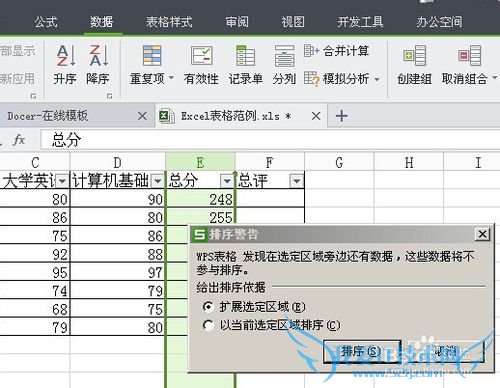Viewport: 500px width, 388px height.
Task: Open filter dropdown for 大学英语 column
Action: click(62, 181)
